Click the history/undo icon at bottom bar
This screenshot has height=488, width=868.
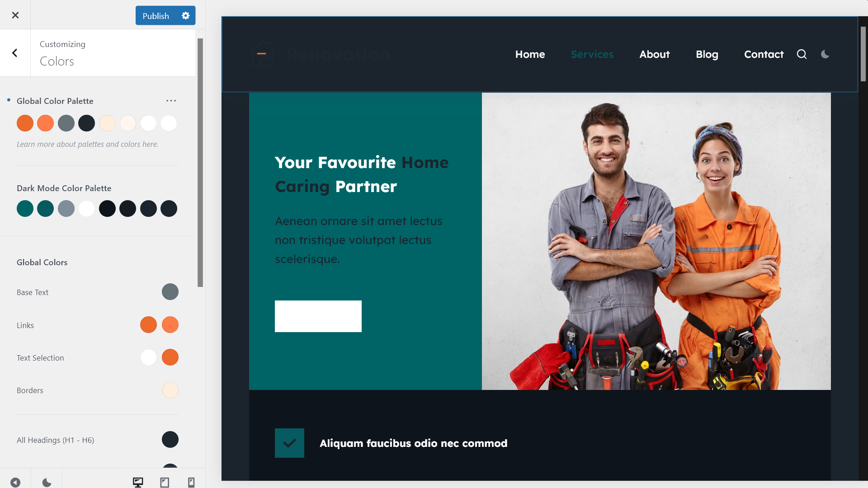point(15,482)
